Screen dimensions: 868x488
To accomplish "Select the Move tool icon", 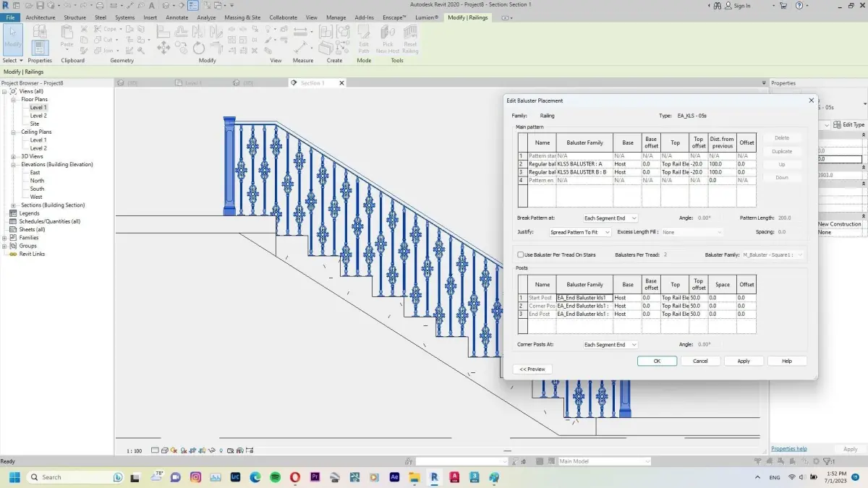I will click(x=163, y=48).
